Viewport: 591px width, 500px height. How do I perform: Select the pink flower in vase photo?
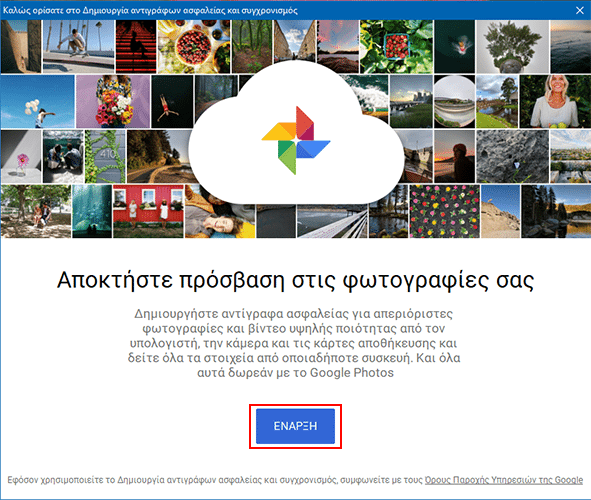click(x=21, y=156)
